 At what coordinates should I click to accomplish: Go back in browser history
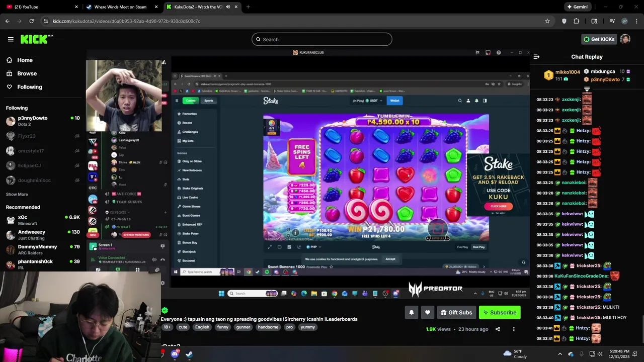pyautogui.click(x=7, y=21)
